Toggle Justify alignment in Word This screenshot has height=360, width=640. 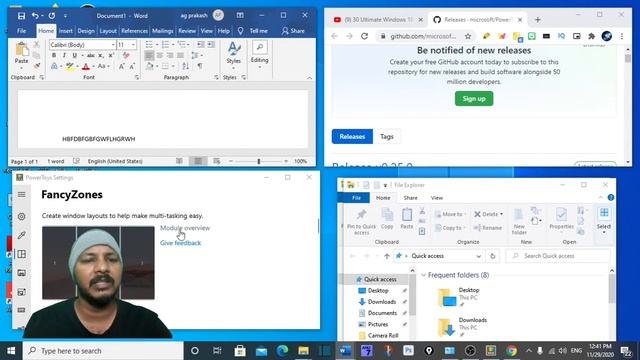(x=180, y=56)
